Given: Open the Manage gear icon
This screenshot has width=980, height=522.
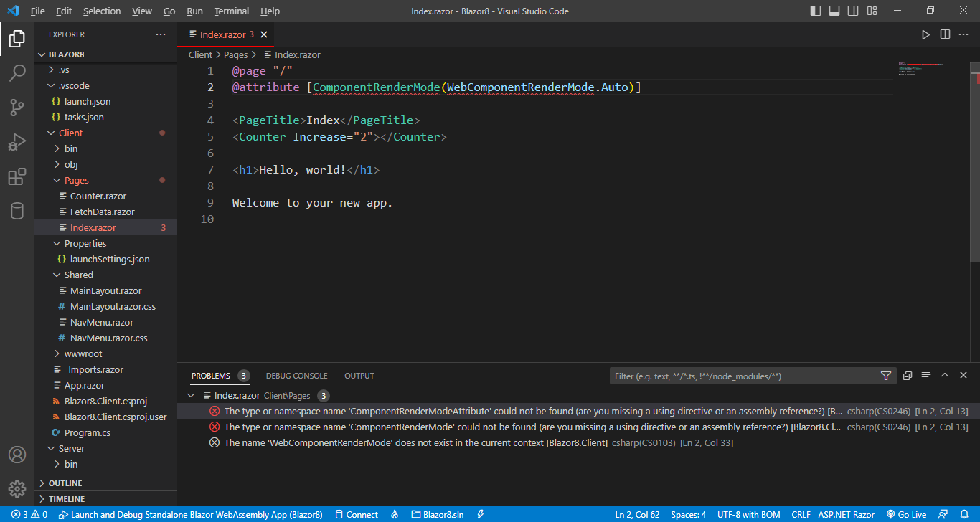Looking at the screenshot, I should [x=17, y=489].
